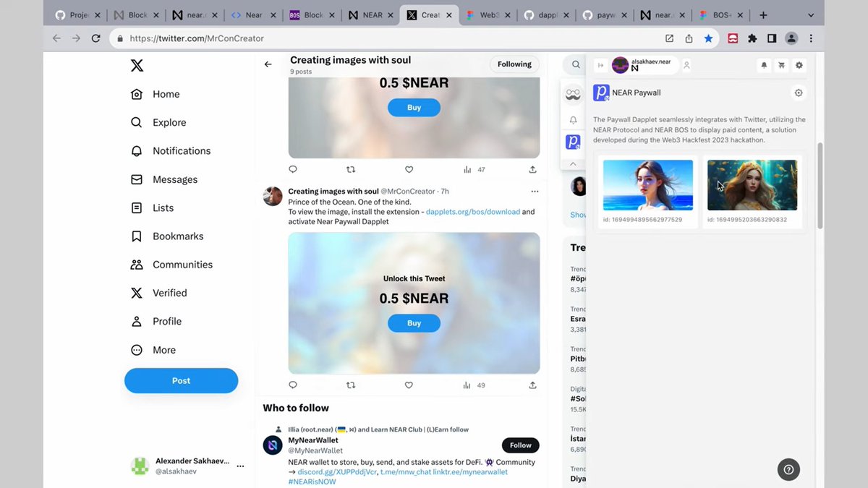Open Notifications from the left menu

click(x=170, y=151)
